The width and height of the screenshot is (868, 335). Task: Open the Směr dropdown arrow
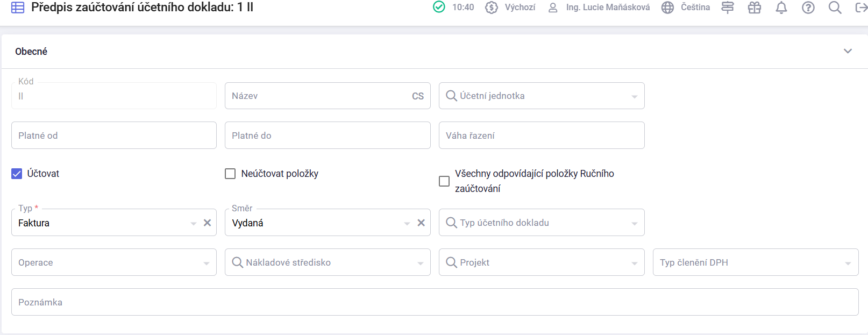[x=407, y=224]
